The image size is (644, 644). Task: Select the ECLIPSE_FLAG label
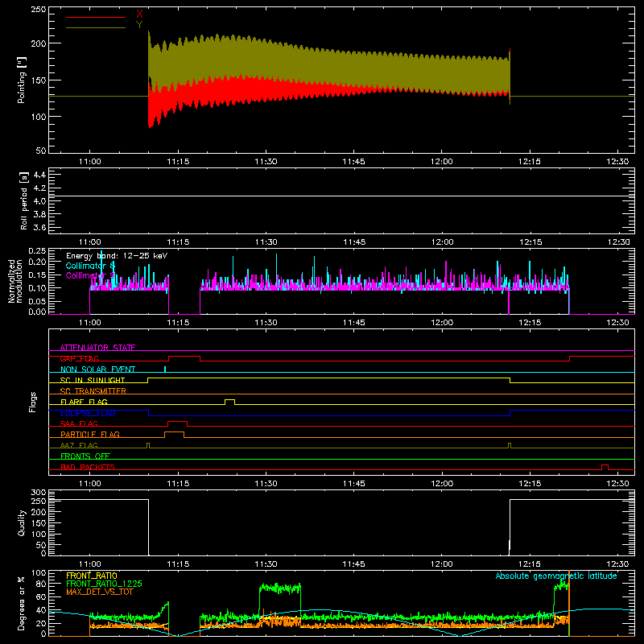click(x=88, y=413)
